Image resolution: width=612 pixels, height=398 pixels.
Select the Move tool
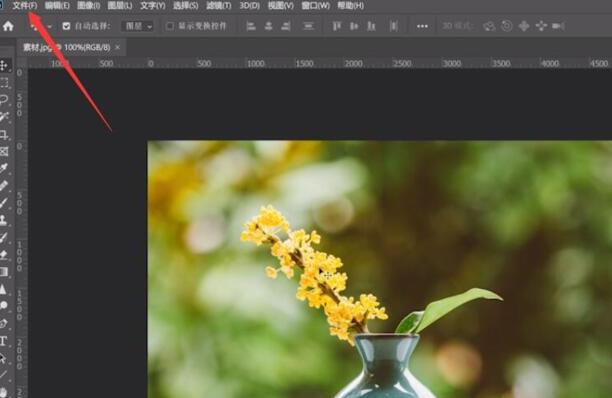point(4,65)
